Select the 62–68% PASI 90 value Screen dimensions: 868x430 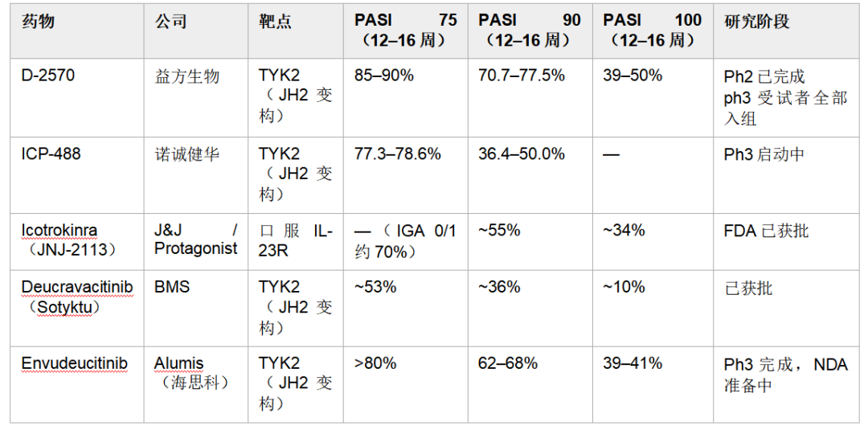[x=508, y=363]
